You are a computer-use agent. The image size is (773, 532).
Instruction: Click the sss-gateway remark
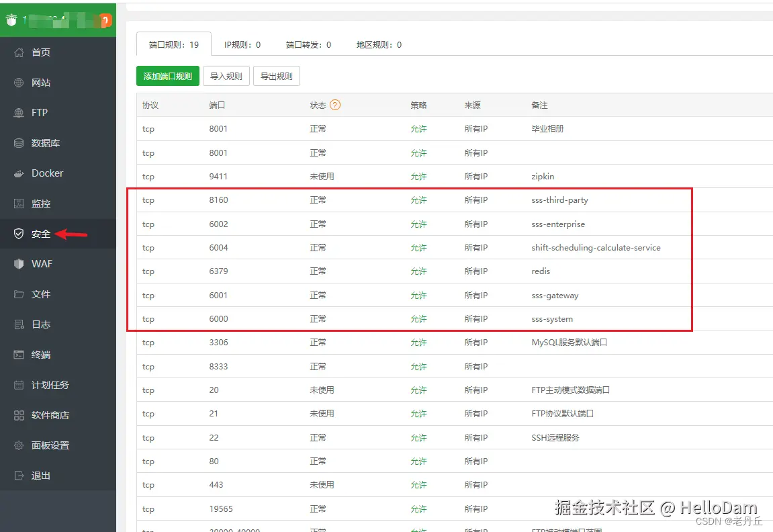tap(555, 296)
